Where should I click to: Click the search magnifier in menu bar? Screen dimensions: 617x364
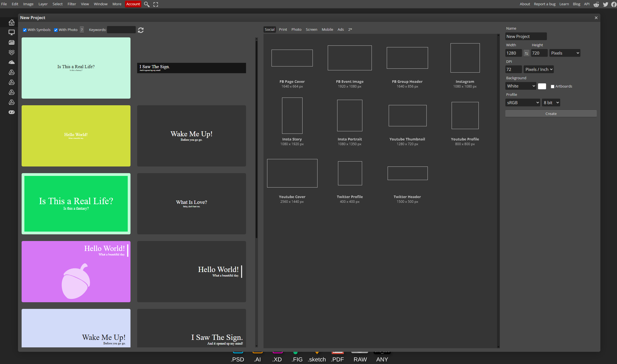pos(147,4)
